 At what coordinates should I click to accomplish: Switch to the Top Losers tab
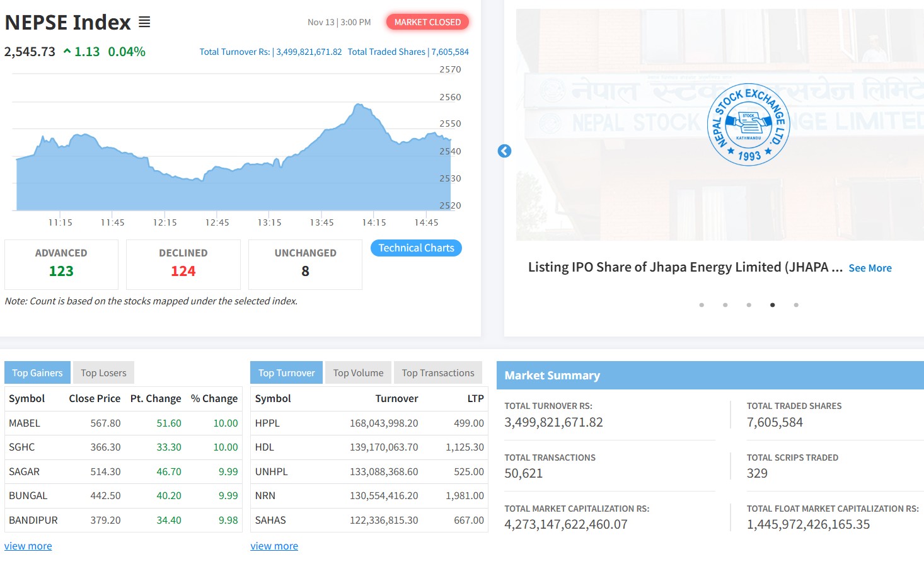click(x=103, y=373)
